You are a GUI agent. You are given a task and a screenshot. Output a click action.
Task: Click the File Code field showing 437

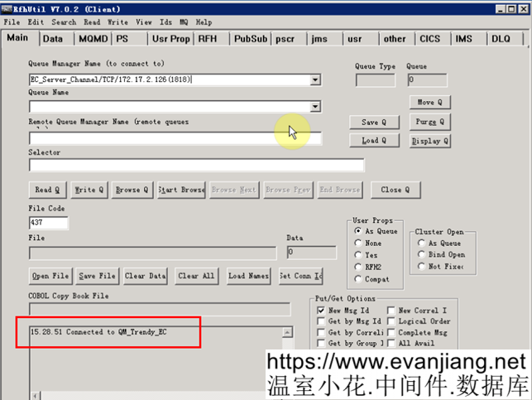point(48,224)
